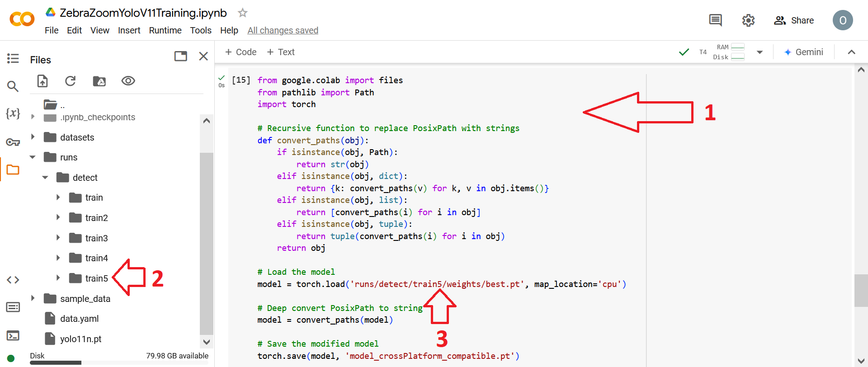Expand the sample_data folder

[33, 298]
